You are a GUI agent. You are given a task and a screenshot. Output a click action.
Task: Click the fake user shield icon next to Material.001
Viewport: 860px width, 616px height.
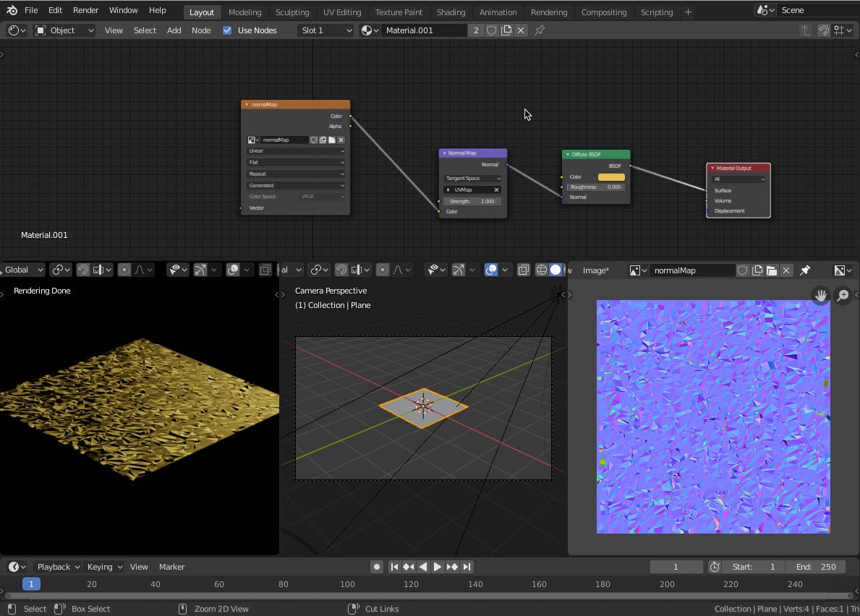coord(492,30)
